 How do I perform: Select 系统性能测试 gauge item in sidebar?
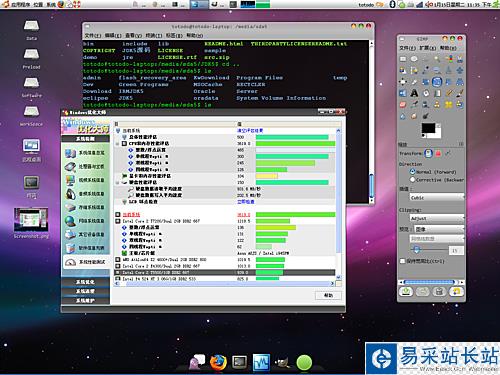(x=85, y=262)
